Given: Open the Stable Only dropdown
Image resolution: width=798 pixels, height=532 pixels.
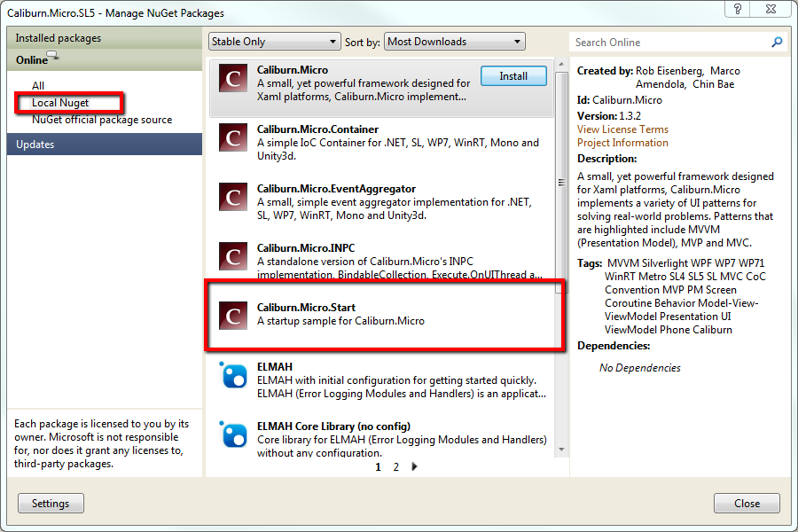Looking at the screenshot, I should tap(274, 42).
